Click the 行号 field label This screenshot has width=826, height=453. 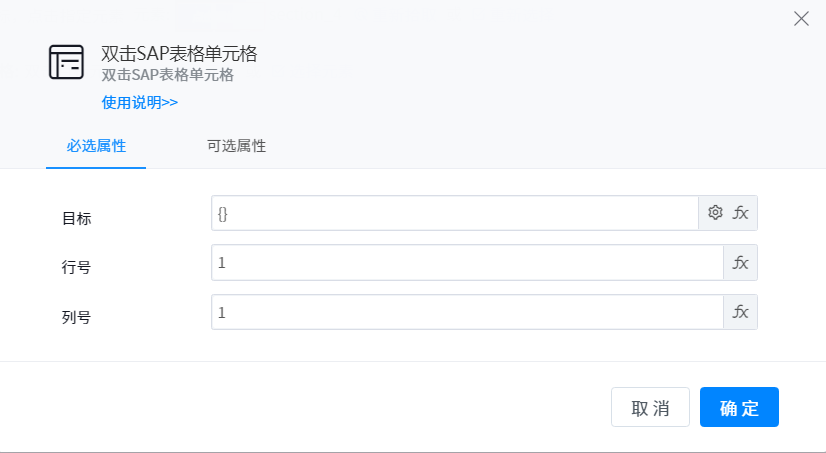[77, 268]
